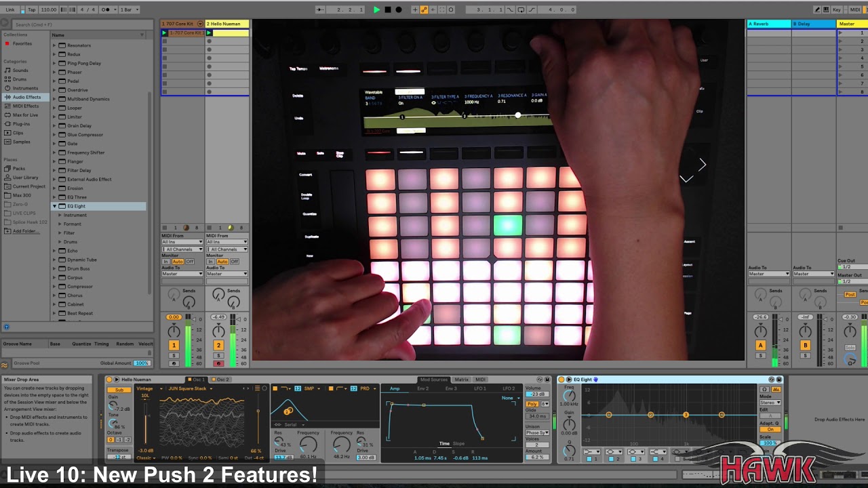Viewport: 868px width, 488px height.
Task: Click the EQ Eight hot-swap icon
Action: 771,380
